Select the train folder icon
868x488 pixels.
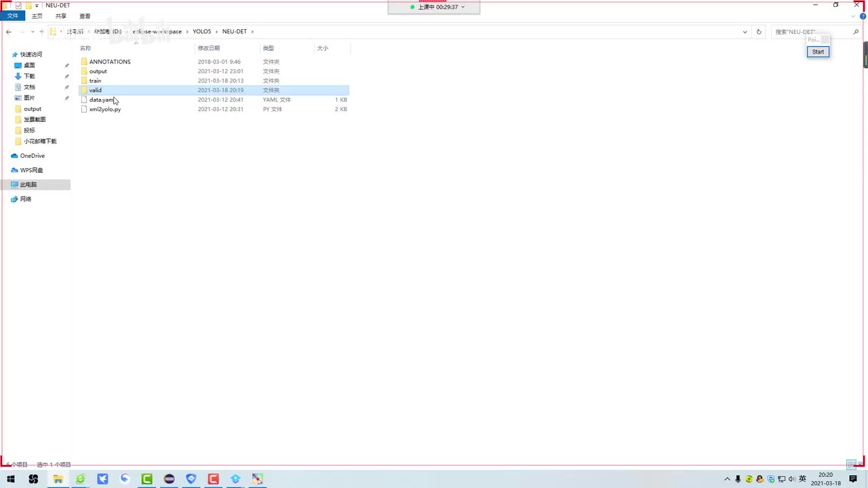click(x=84, y=81)
